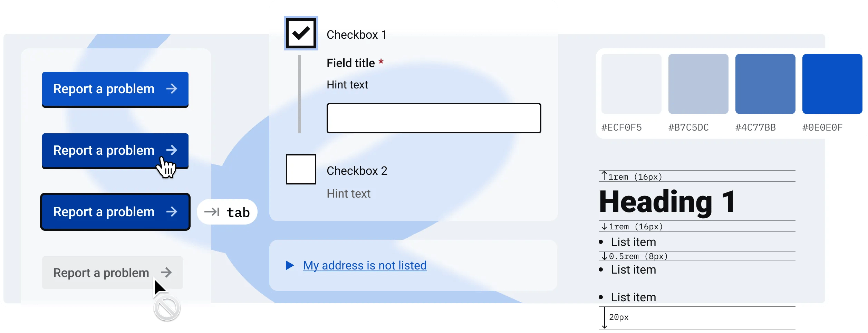The image size is (868, 333).
Task: Click the red required asterisk
Action: click(381, 62)
